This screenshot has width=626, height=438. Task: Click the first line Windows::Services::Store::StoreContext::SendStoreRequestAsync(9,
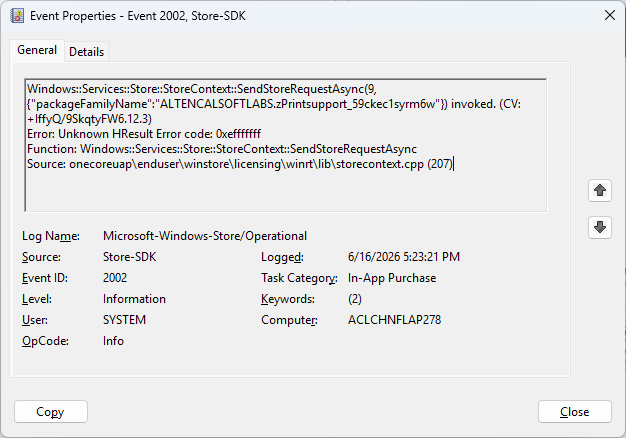coord(202,89)
